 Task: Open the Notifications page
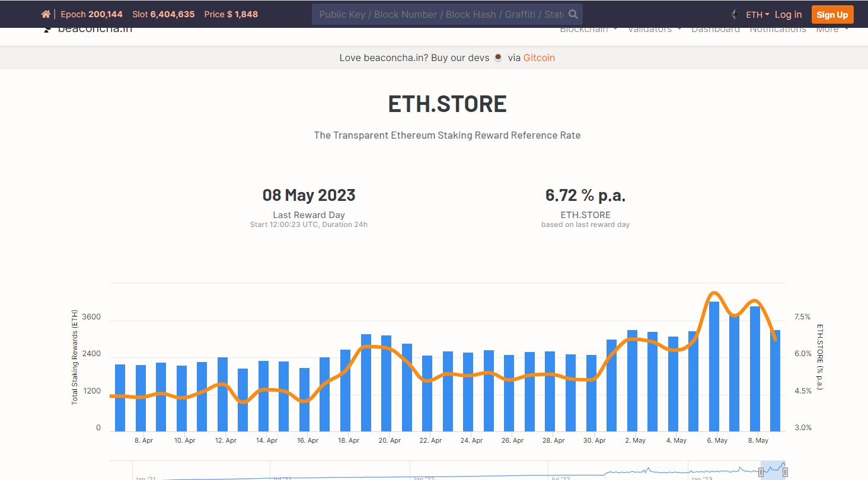[x=777, y=30]
